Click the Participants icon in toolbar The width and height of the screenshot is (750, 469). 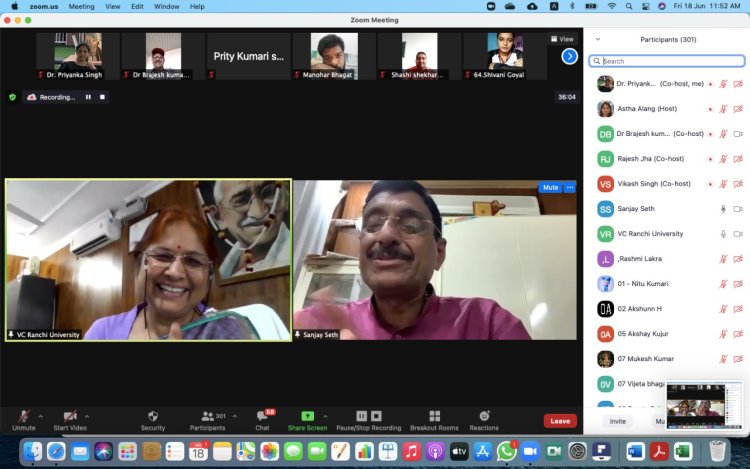(x=208, y=416)
